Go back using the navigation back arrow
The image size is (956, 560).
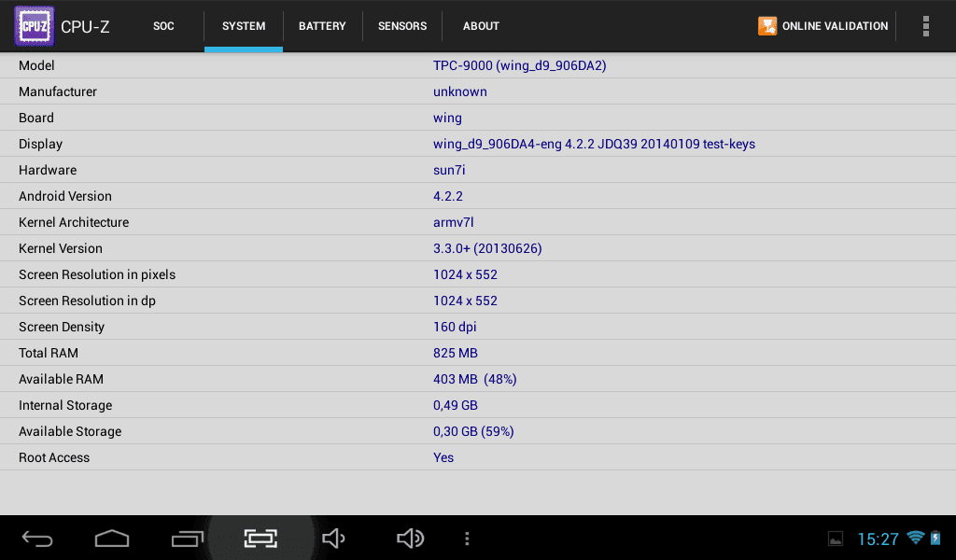click(37, 539)
